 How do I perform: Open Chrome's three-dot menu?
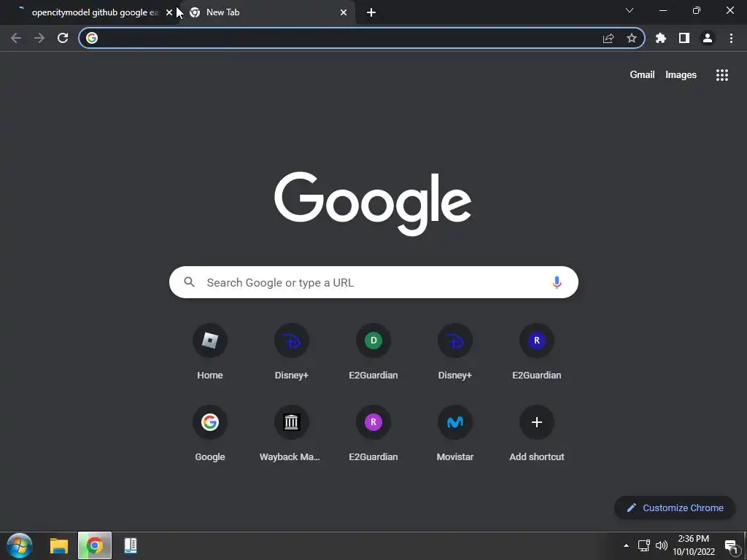point(731,38)
